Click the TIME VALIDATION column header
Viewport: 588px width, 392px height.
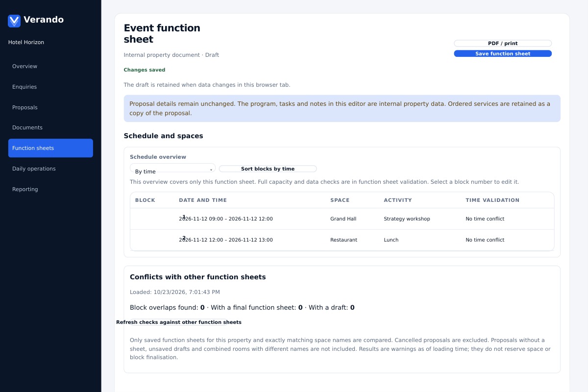(492, 200)
